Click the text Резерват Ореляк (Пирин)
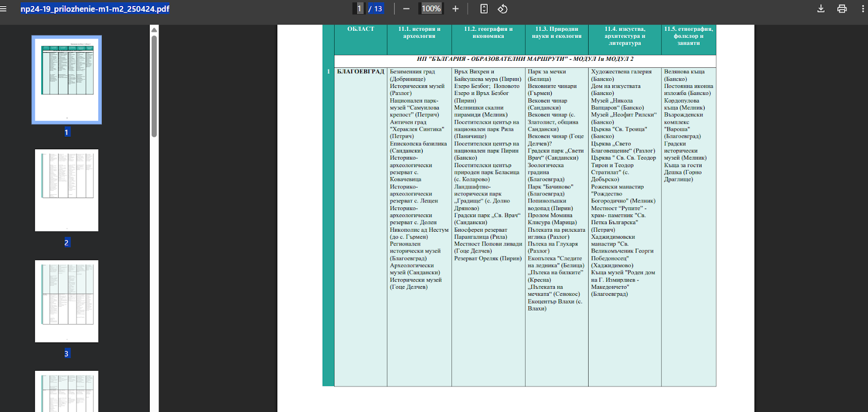Screen dimensions: 868x412 point(488,258)
